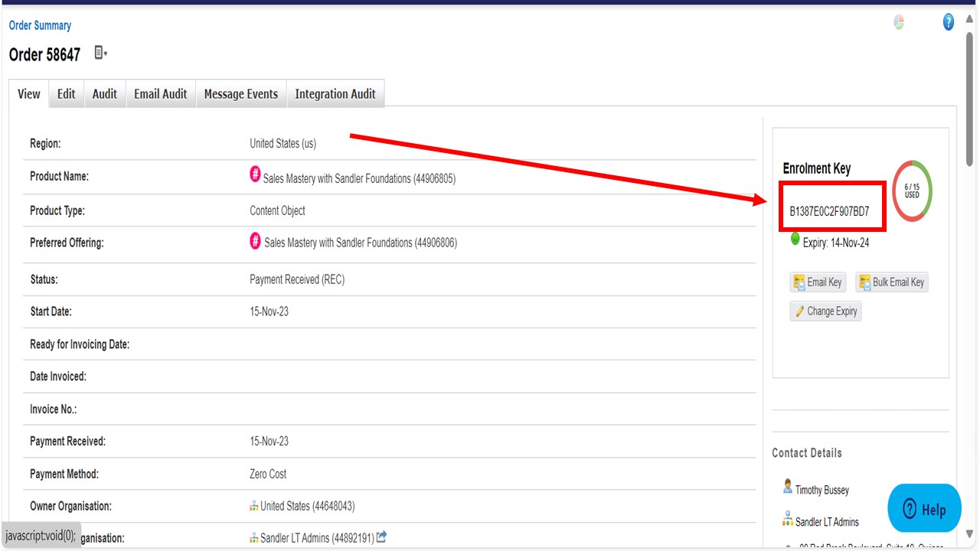Open dropdown arrow beside the order report icon
The height and width of the screenshot is (551, 980).
pos(106,56)
